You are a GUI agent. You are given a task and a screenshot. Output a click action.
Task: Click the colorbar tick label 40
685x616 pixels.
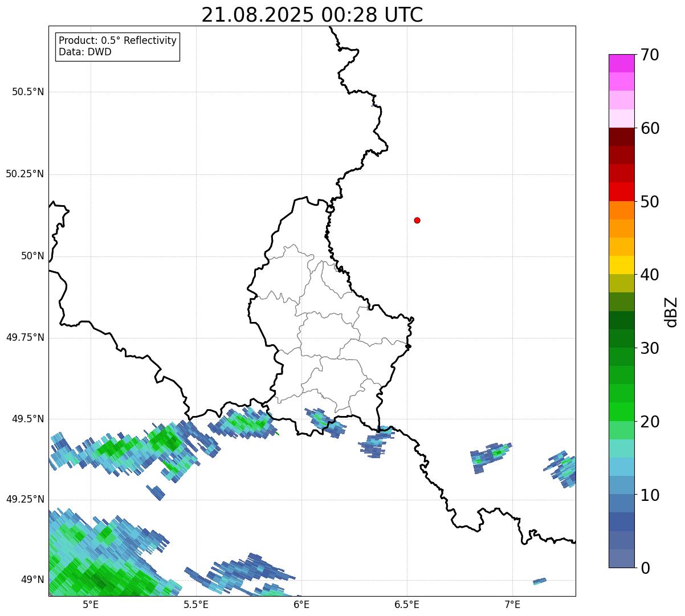click(650, 275)
